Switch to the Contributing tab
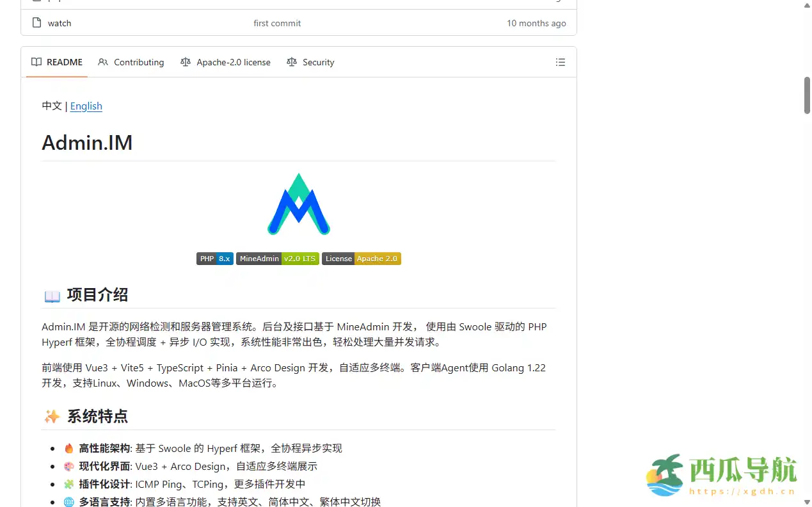This screenshot has height=507, width=812. point(139,62)
